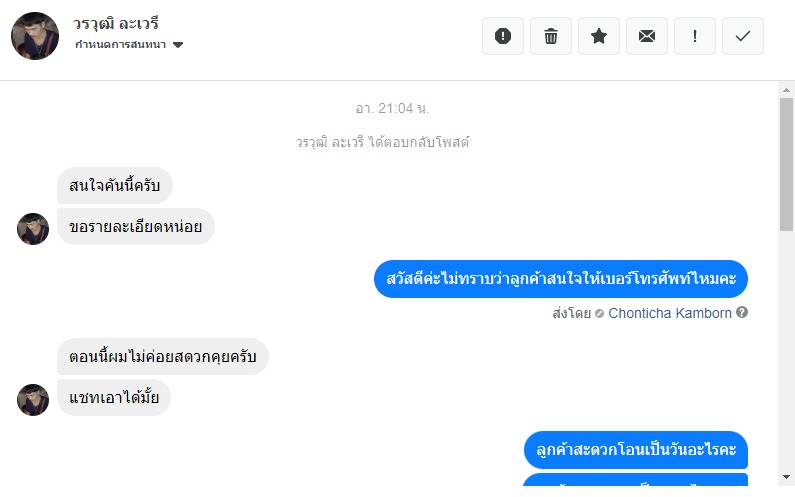Click help icon beside Chonticha Kamborn
This screenshot has width=795, height=497.
(742, 313)
